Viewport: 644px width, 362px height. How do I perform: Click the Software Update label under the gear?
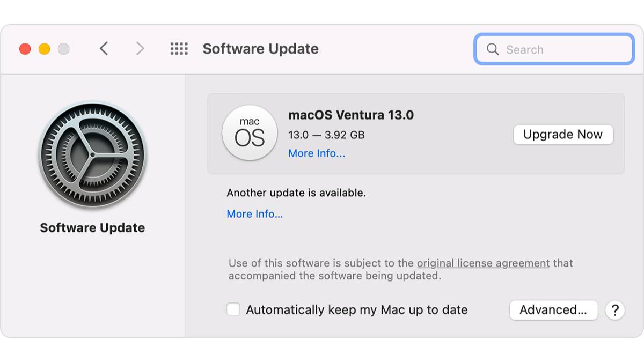coord(92,228)
